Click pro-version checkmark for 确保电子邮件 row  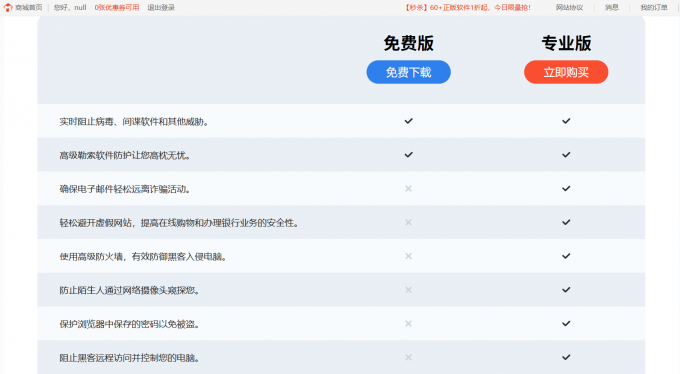click(x=566, y=189)
